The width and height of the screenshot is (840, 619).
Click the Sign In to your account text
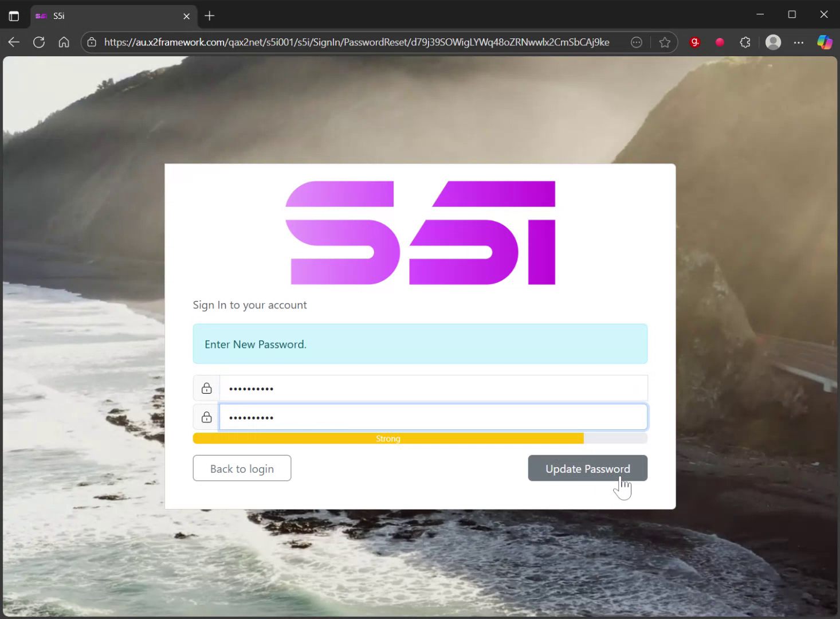(250, 305)
